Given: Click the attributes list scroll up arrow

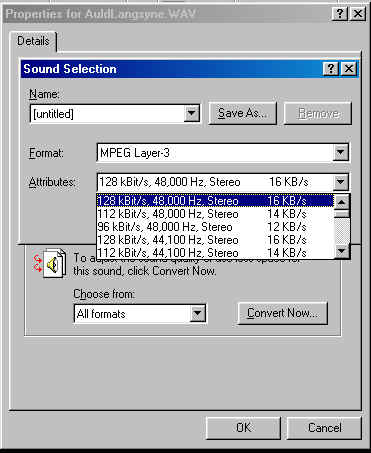Looking at the screenshot, I should click(342, 202).
